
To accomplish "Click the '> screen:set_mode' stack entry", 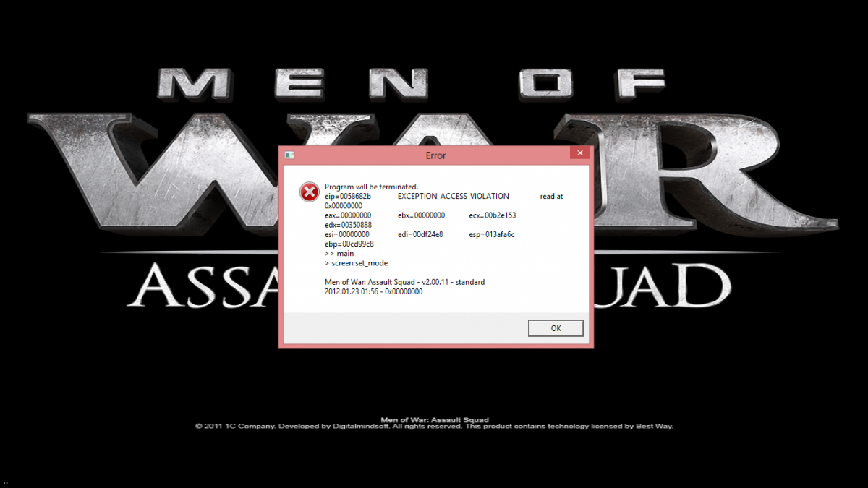I will tap(357, 263).
